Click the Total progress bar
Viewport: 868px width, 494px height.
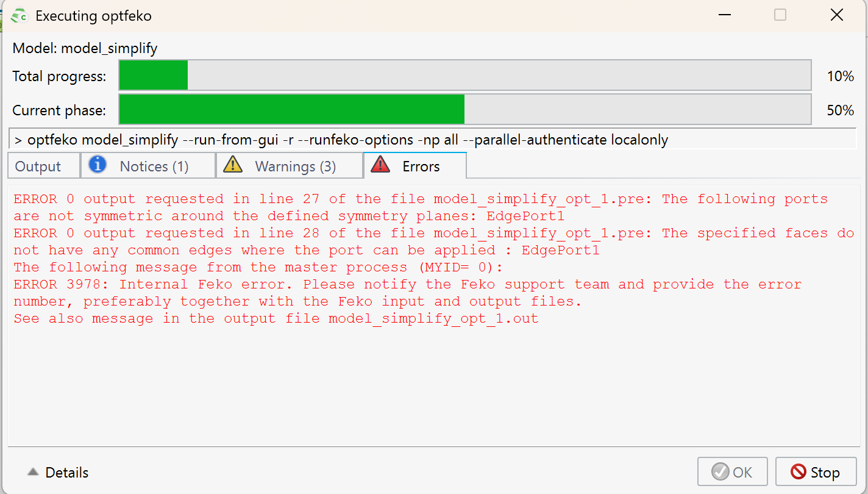[465, 76]
